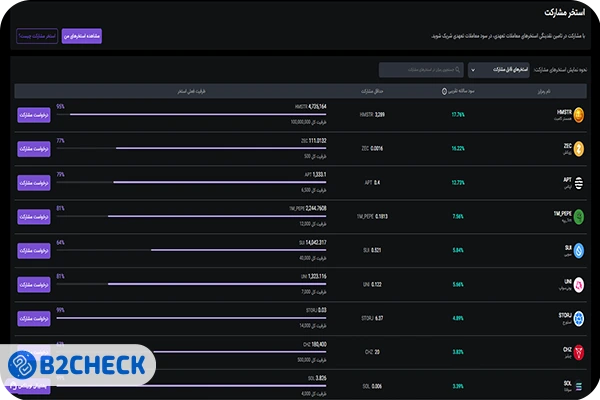Click the ZEC coin icon
Viewport: 600px width, 400px height.
(579, 148)
